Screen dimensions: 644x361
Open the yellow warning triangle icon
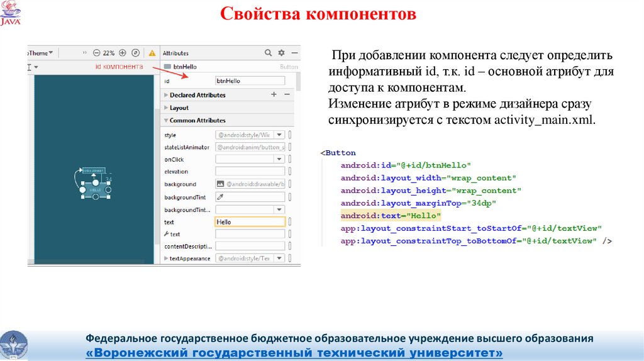152,53
